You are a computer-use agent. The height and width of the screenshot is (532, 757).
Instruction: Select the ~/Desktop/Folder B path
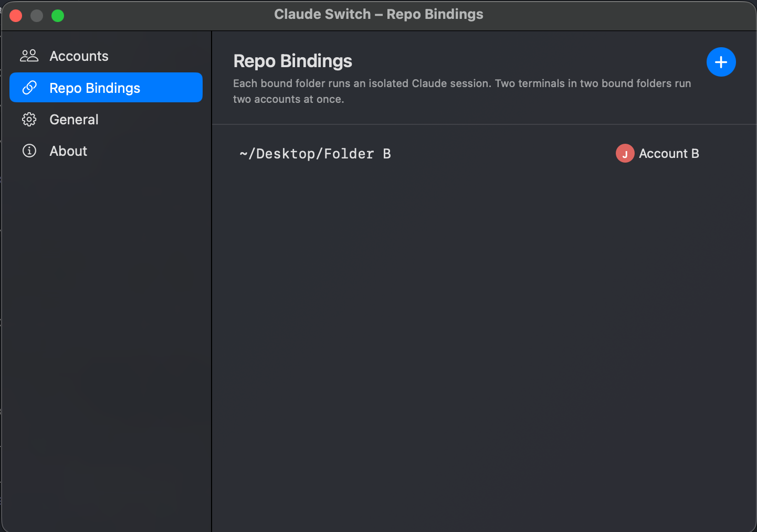coord(315,154)
